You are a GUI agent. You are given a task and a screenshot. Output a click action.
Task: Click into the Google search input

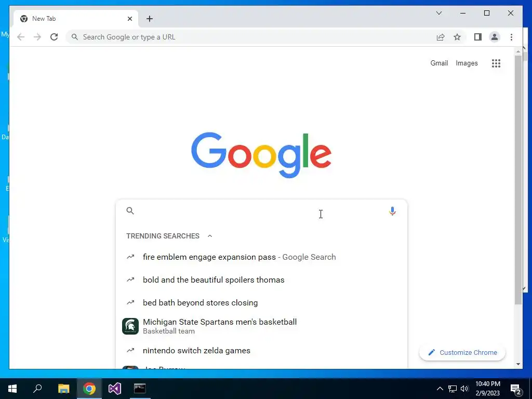[x=261, y=211]
